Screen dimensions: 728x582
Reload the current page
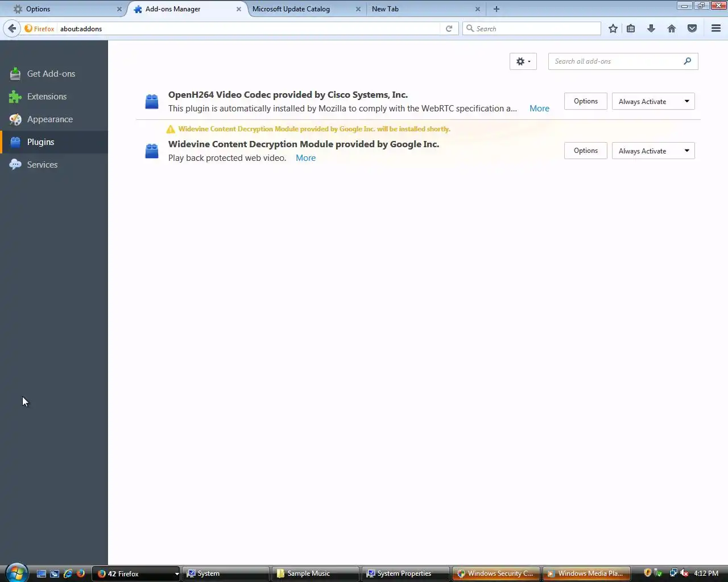pyautogui.click(x=449, y=28)
